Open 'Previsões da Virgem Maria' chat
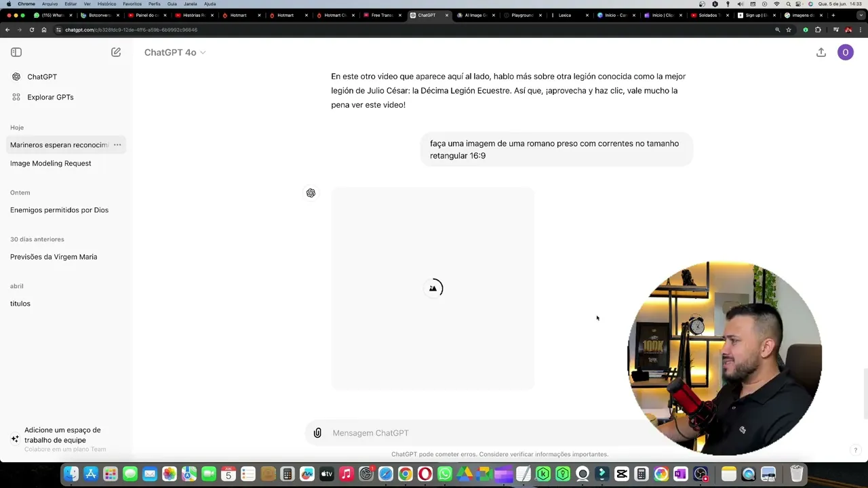868x488 pixels. pyautogui.click(x=66, y=257)
